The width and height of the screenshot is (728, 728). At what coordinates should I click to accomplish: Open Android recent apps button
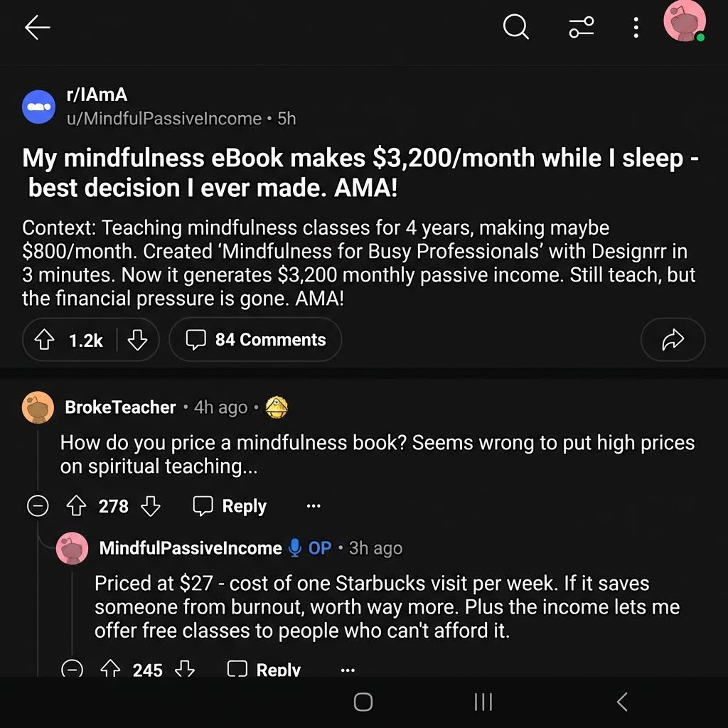click(x=483, y=702)
